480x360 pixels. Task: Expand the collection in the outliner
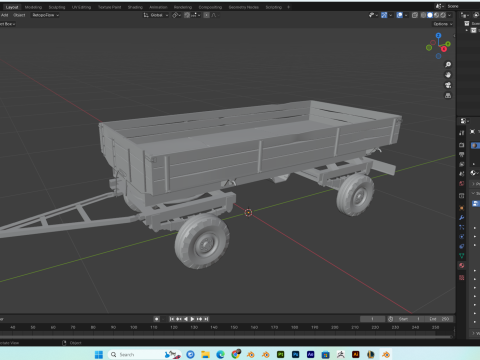pos(467,30)
